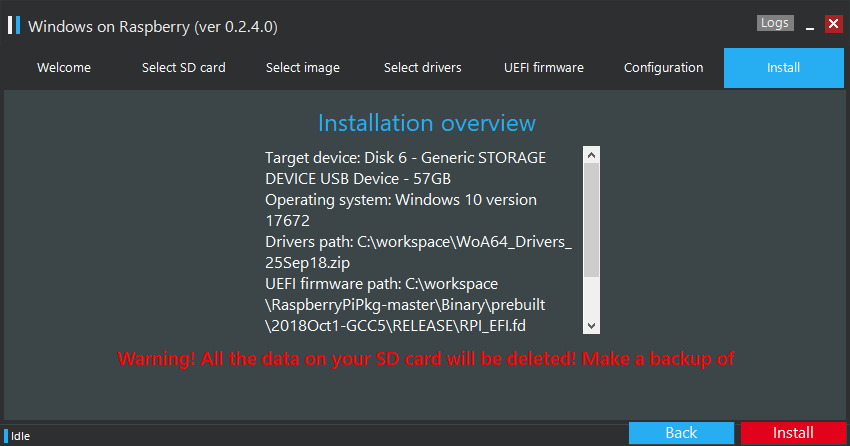850x446 pixels.
Task: Switch to the Welcome tab
Action: (64, 68)
